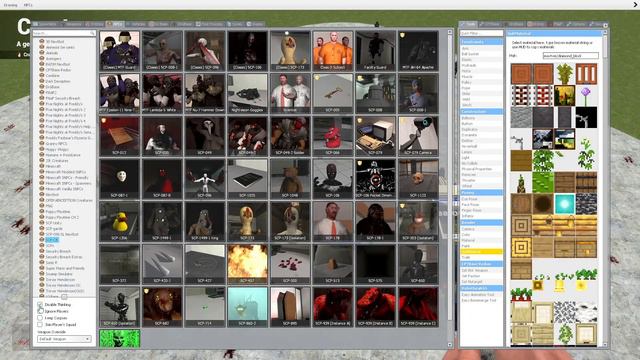Click the SCP-079 Camera icon

[418, 136]
